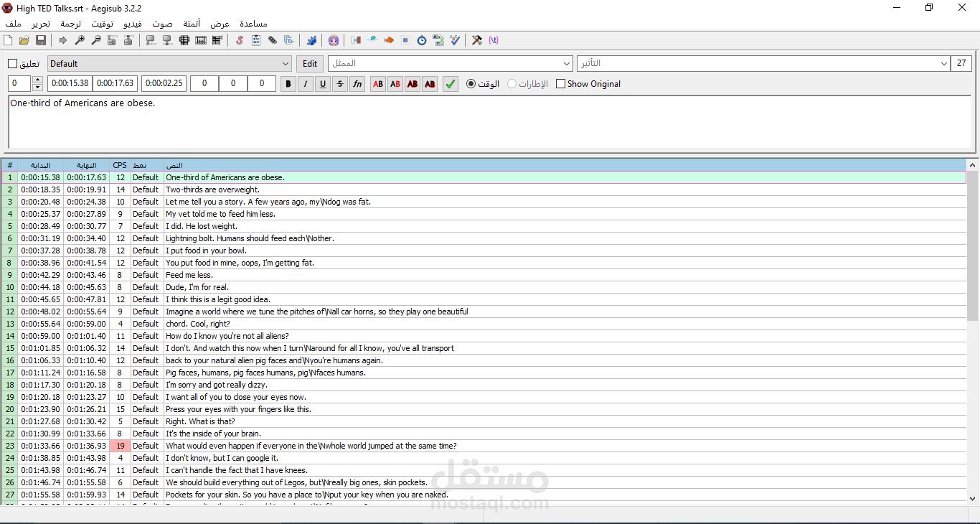Open the Fonts Collector icon
The width and height of the screenshot is (980, 524).
(x=289, y=40)
